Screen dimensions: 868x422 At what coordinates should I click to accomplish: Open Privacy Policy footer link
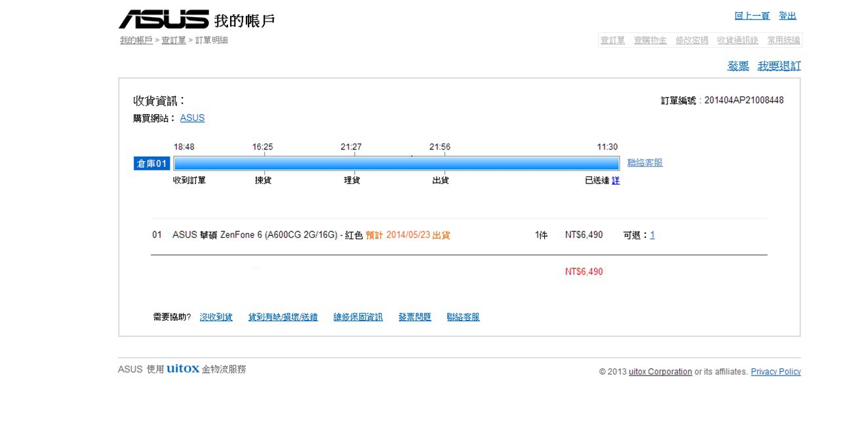776,372
